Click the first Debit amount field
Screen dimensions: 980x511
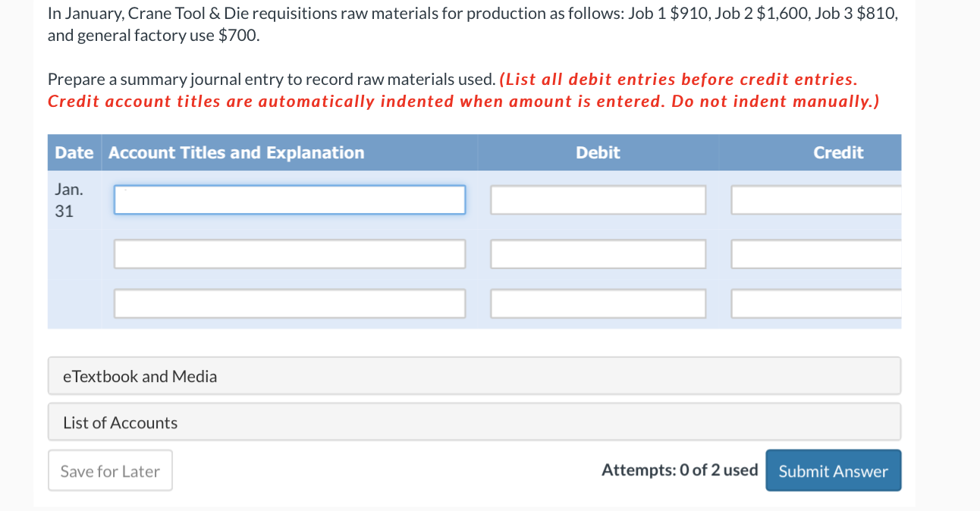point(598,199)
